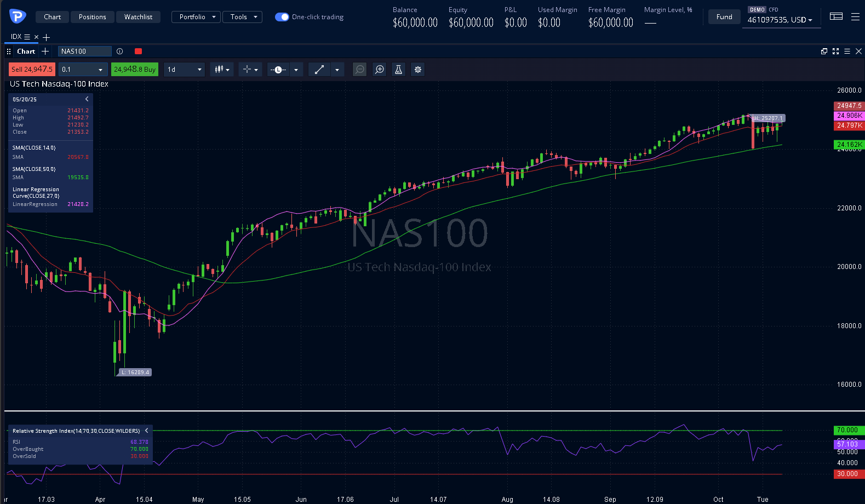Click the NAS100 symbol info icon

119,51
